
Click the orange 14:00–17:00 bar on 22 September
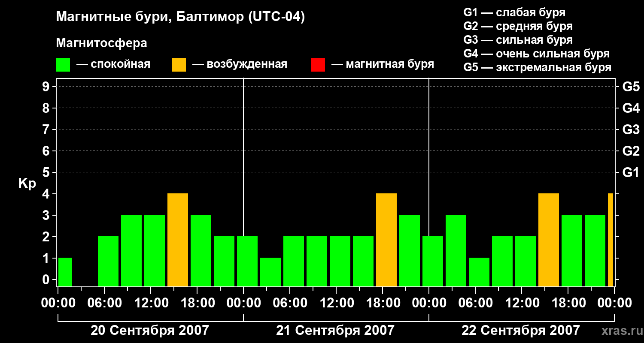(549, 240)
